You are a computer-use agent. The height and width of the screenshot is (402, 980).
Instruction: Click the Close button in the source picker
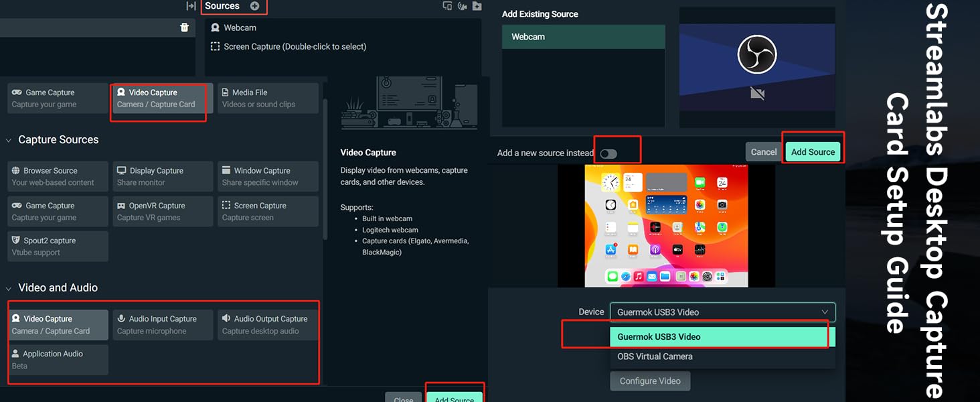point(404,397)
